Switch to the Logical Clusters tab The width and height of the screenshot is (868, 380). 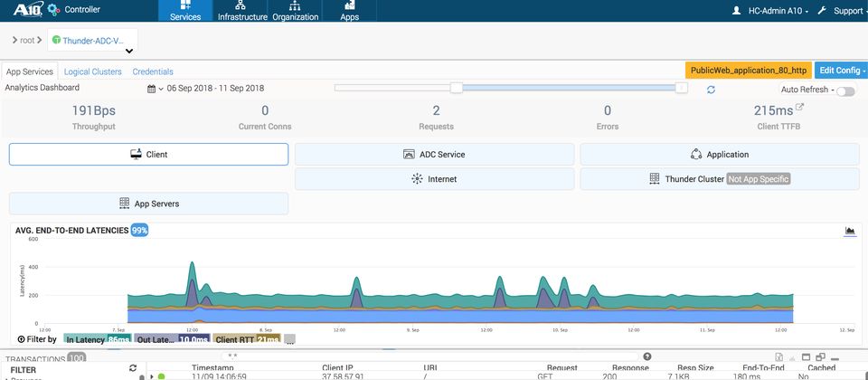click(x=92, y=71)
